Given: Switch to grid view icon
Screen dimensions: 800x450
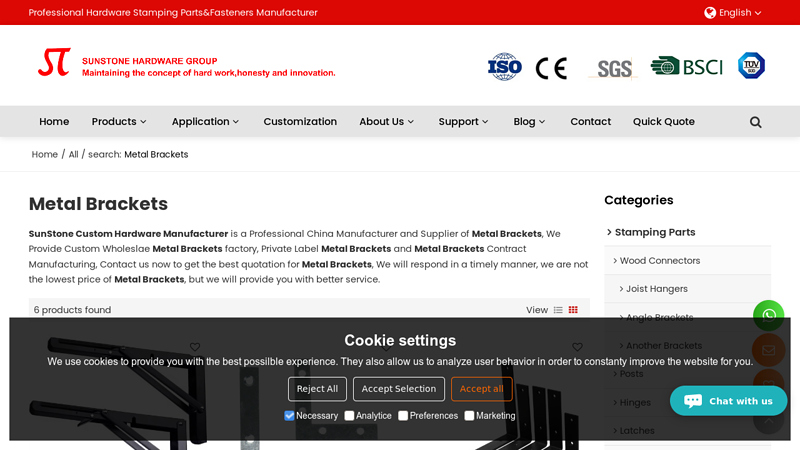Looking at the screenshot, I should coord(573,310).
